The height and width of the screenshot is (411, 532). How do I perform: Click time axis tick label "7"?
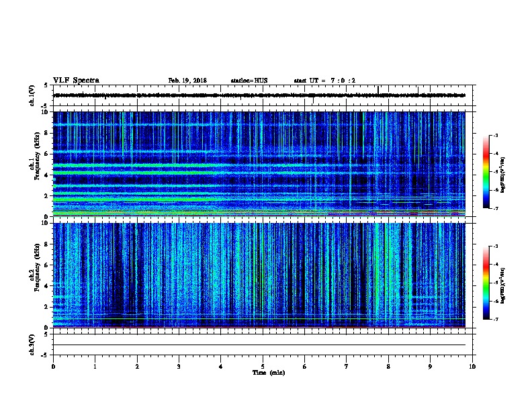point(347,366)
